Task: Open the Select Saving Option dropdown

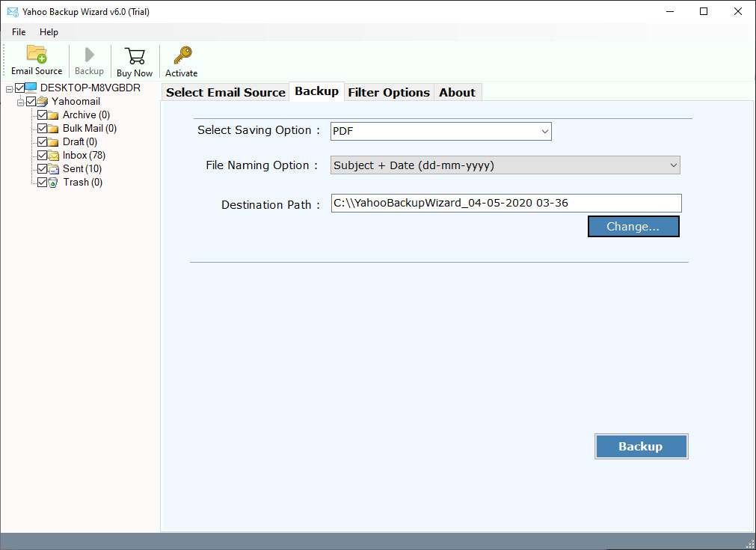Action: 440,131
